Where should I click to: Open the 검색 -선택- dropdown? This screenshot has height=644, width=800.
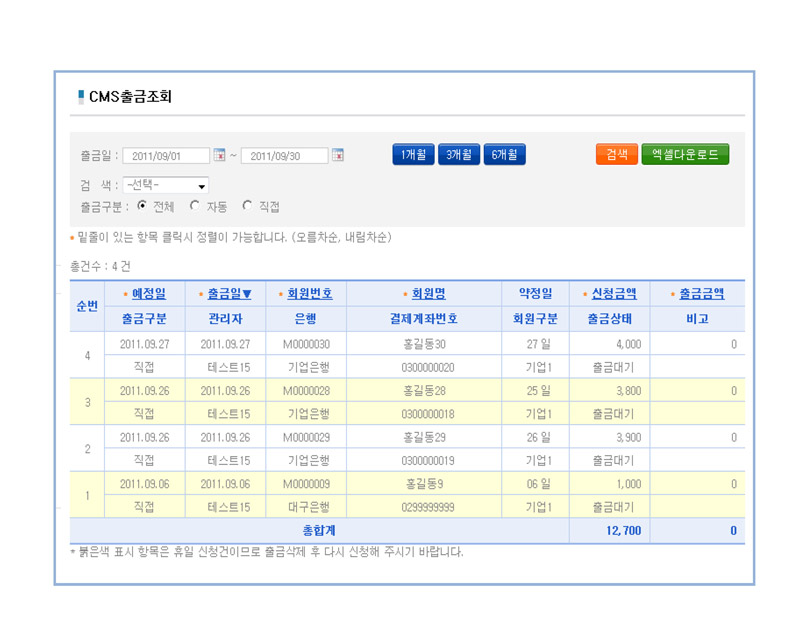click(166, 185)
